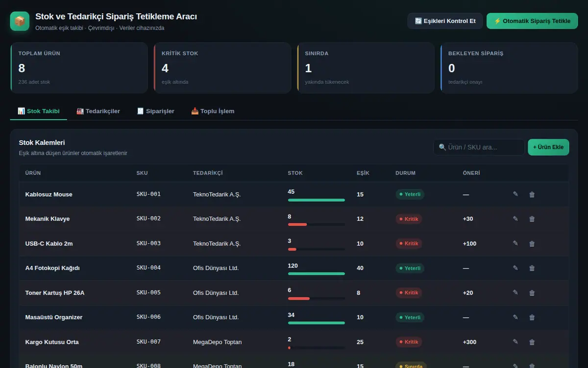The image size is (588, 368).
Task: Click the Yeterli badge for A4 Fotokopi Kağıdı
Action: (410, 268)
